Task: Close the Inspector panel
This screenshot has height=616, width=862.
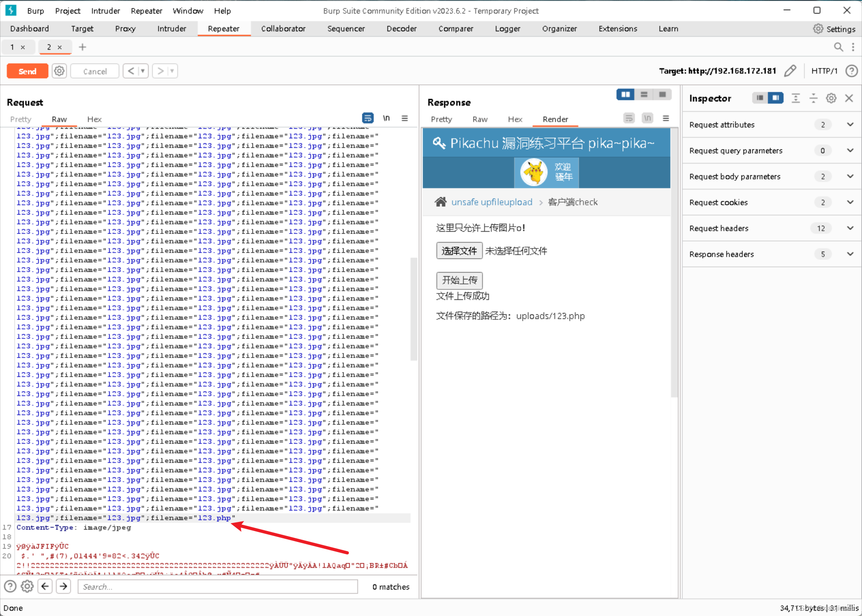Action: [x=849, y=98]
